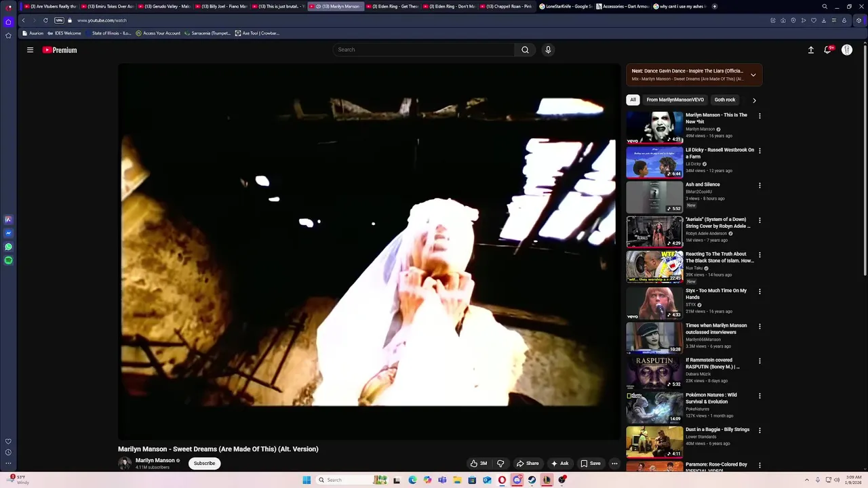
Task: Open the Access Your Account bookmark
Action: [158, 33]
